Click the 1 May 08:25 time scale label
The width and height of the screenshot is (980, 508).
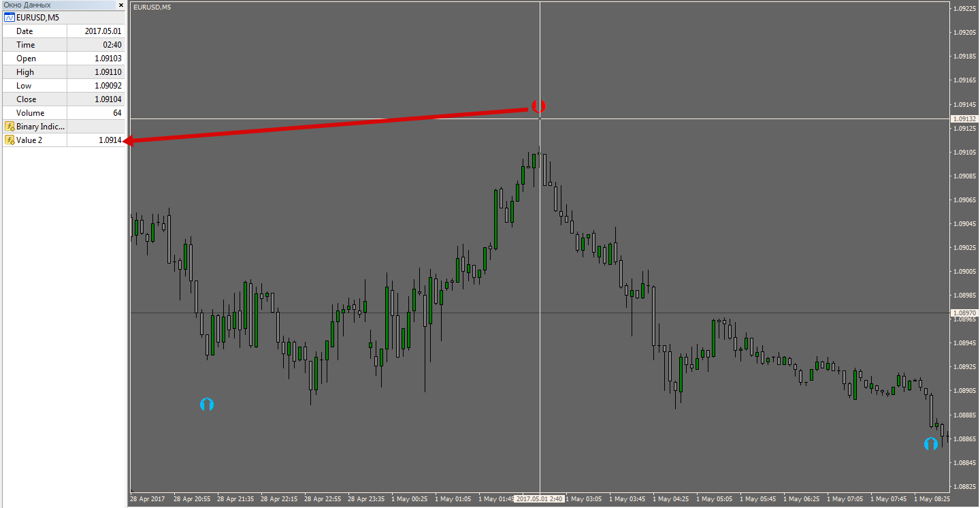pos(932,499)
